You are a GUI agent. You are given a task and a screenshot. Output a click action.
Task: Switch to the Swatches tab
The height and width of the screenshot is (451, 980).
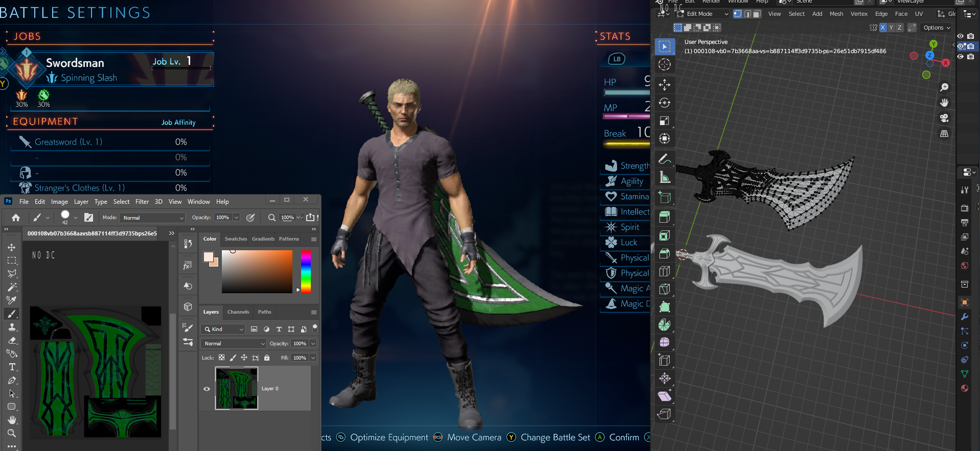(236, 239)
